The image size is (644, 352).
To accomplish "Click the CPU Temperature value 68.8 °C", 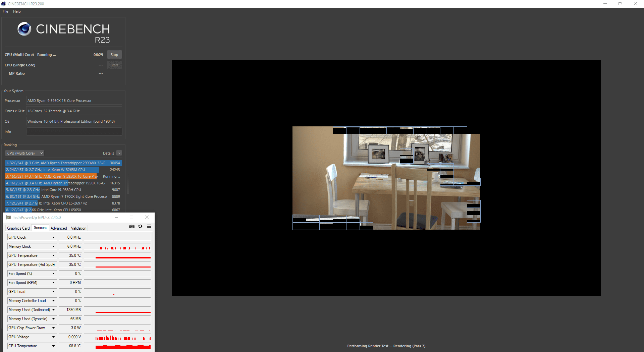I will 70,346.
